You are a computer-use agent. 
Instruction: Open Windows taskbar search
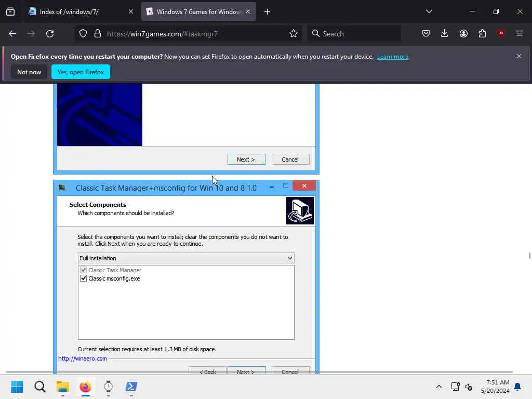point(39,387)
